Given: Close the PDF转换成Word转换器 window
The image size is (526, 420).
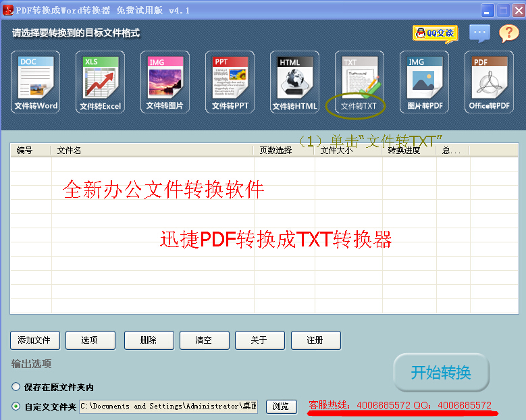Looking at the screenshot, I should pos(519,10).
